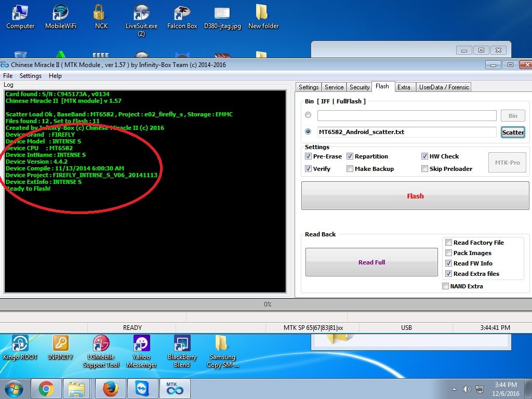Click the scatter file path field

tap(407, 132)
